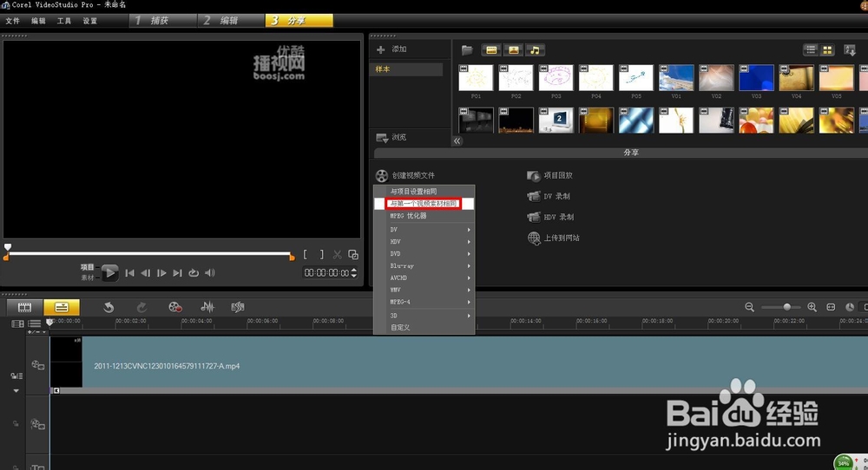Screen dimensions: 868x470
Task: Expand the HDV submenu
Action: [424, 242]
